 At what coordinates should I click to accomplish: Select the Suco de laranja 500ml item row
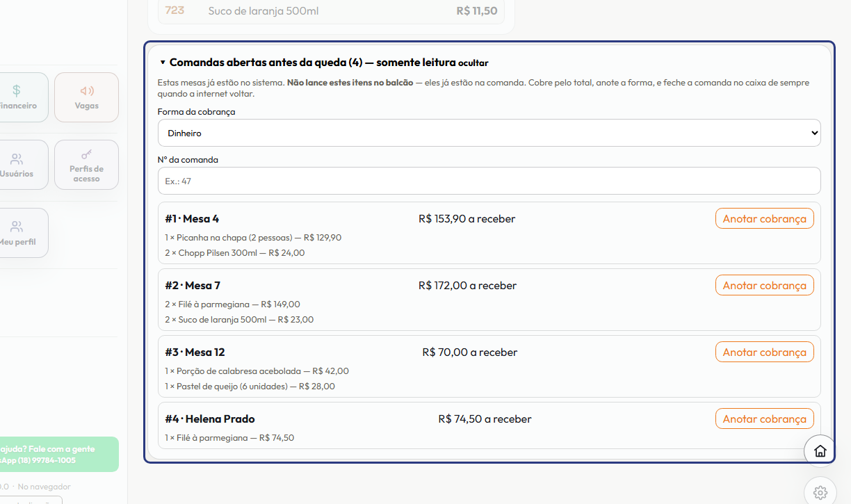click(331, 11)
